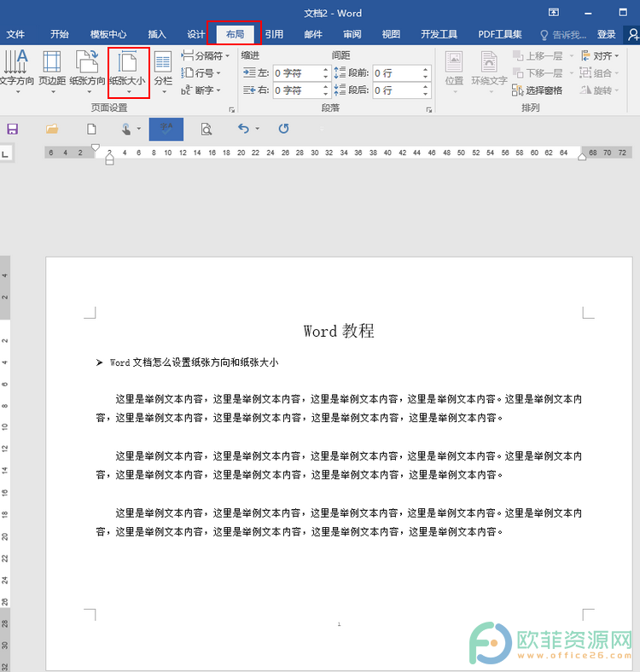
Task: Expand touch mode dropdown arrow
Action: coord(139,128)
